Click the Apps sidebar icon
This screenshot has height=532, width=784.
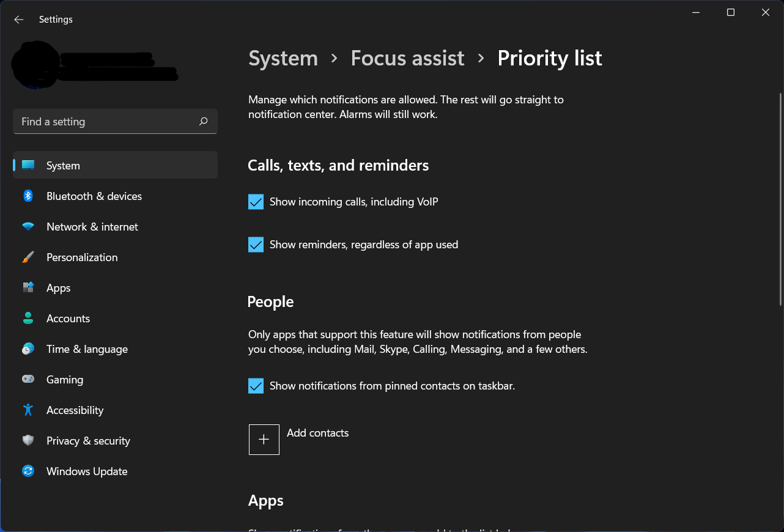pos(28,287)
